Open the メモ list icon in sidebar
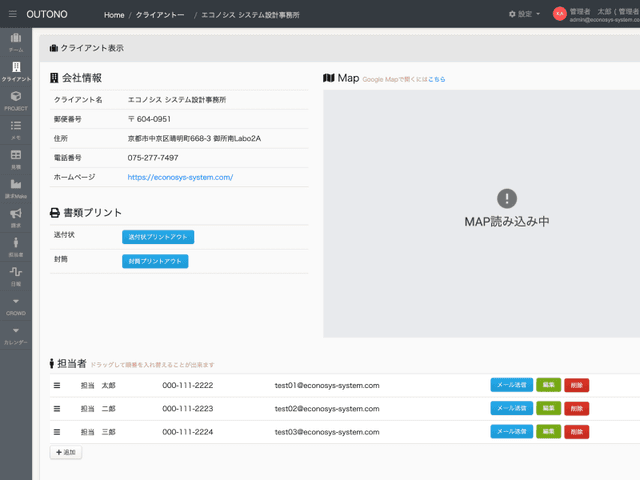This screenshot has height=480, width=640. 16,129
